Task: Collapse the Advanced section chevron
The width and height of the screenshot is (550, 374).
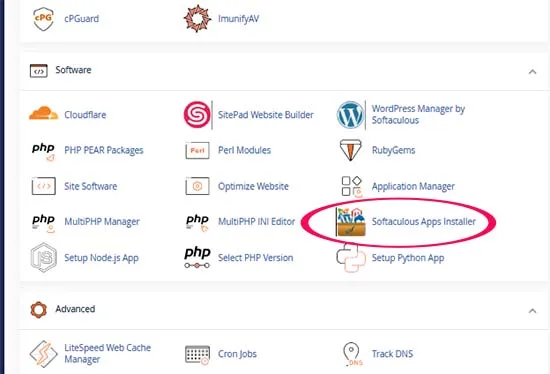Action: coord(532,310)
